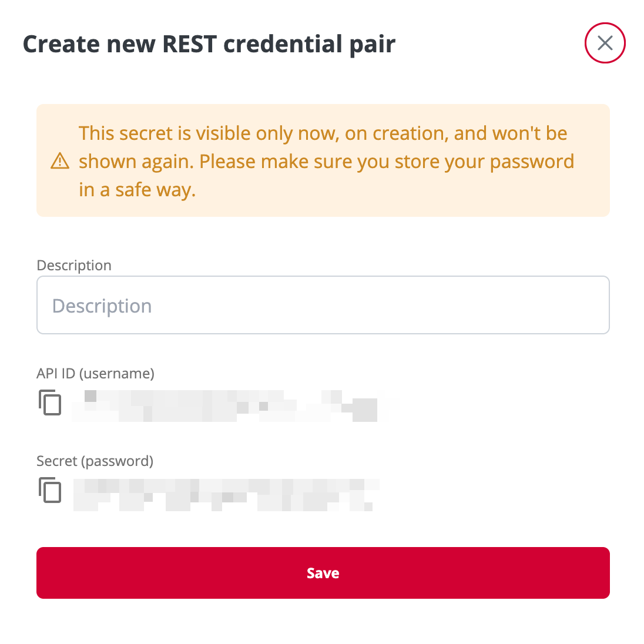
Task: Click the Secret (password) label
Action: coord(95,461)
